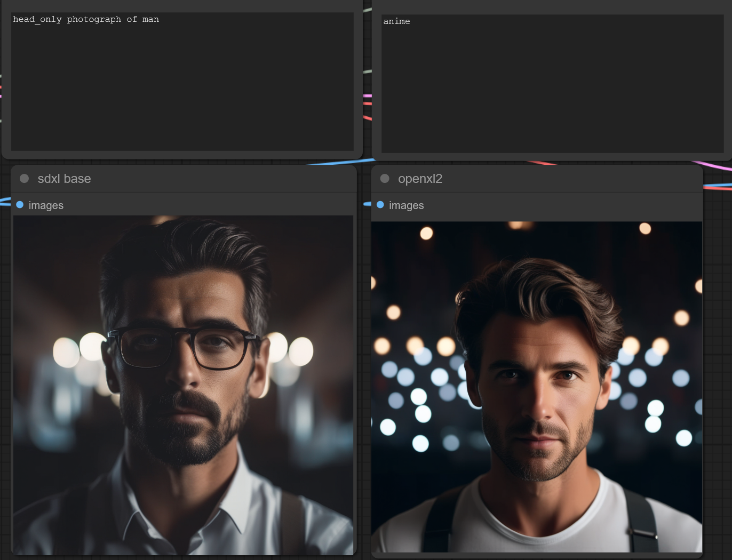Collapse the sdxl base node using its gray dot

click(x=24, y=179)
